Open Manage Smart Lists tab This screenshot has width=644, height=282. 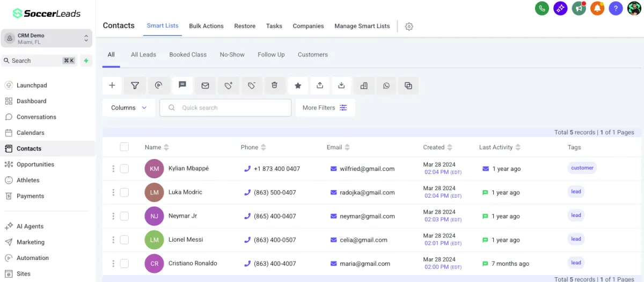tap(362, 26)
